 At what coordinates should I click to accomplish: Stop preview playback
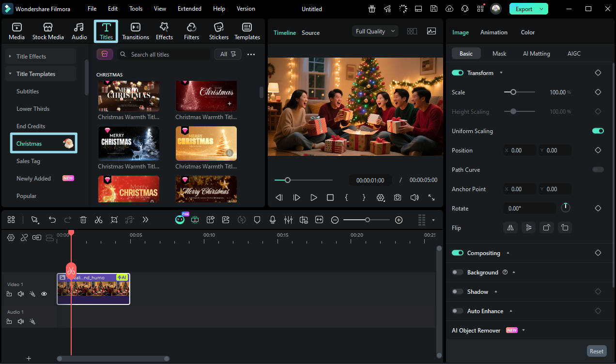pos(330,197)
